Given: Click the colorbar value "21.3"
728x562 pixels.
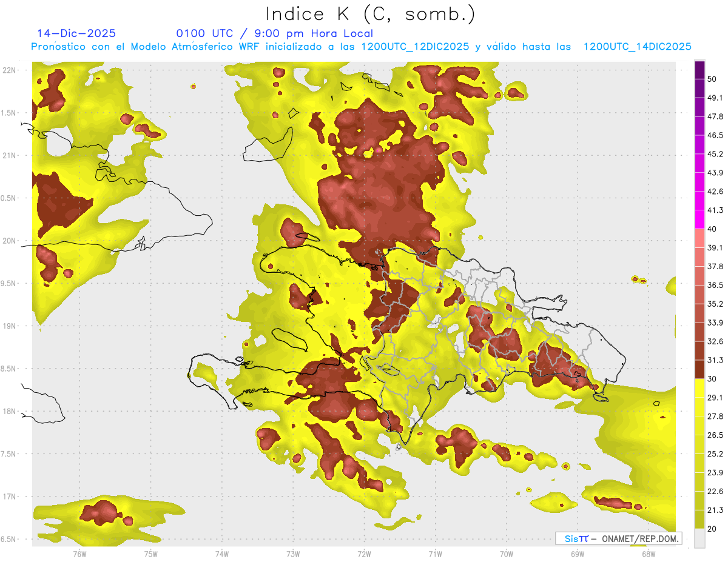Looking at the screenshot, I should (x=715, y=510).
